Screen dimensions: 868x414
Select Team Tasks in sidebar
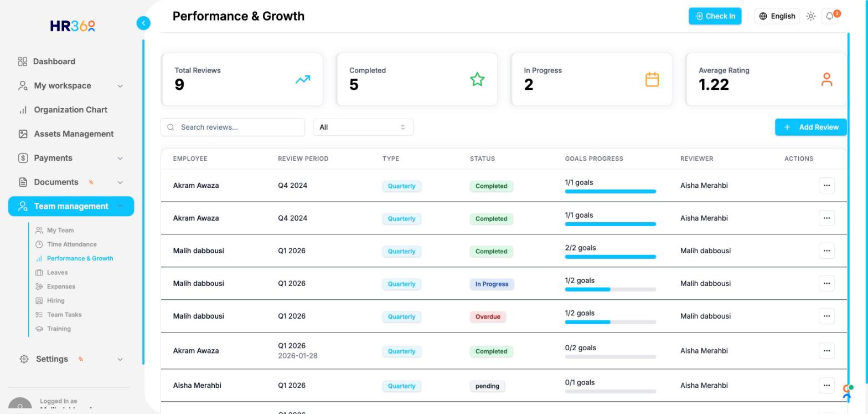[x=64, y=315]
